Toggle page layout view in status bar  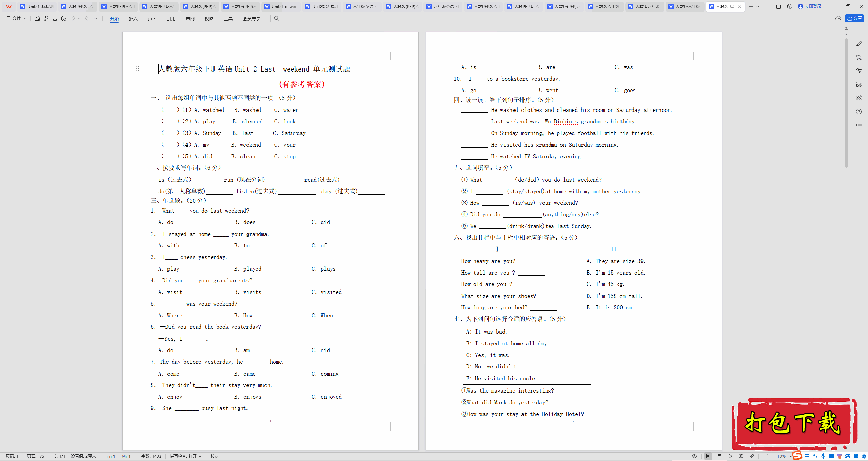point(708,456)
